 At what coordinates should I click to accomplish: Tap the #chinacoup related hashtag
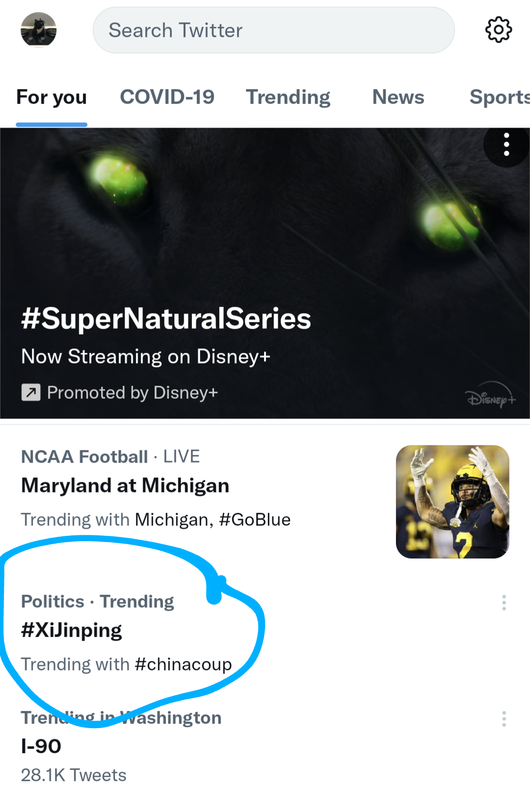point(183,664)
